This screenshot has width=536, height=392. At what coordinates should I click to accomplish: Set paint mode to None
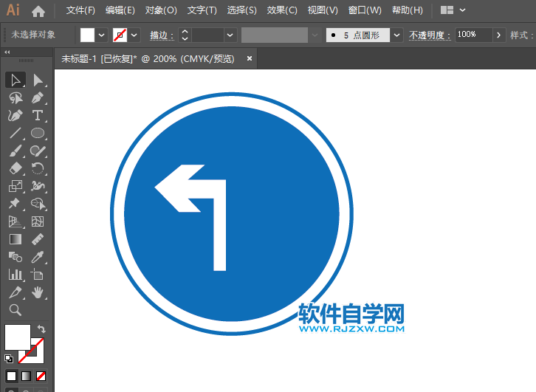(41, 376)
